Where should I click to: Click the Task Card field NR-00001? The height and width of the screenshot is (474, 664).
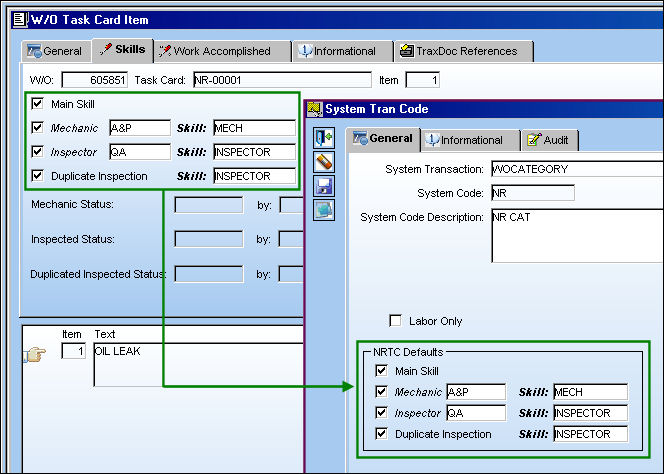tap(282, 80)
